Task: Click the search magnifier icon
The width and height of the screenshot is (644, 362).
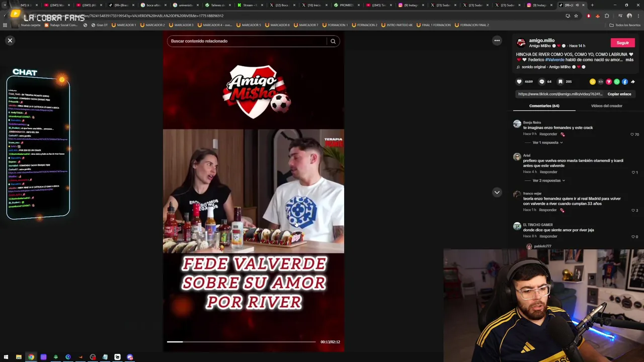Action: click(x=333, y=41)
